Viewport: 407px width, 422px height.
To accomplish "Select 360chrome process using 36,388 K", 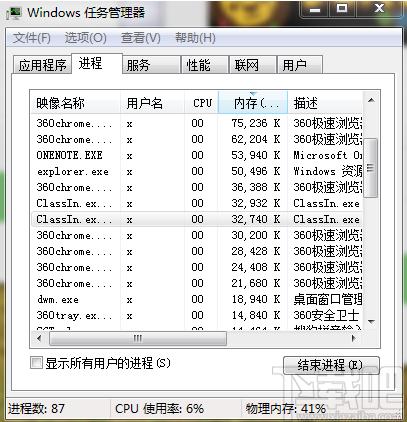I will [197, 187].
